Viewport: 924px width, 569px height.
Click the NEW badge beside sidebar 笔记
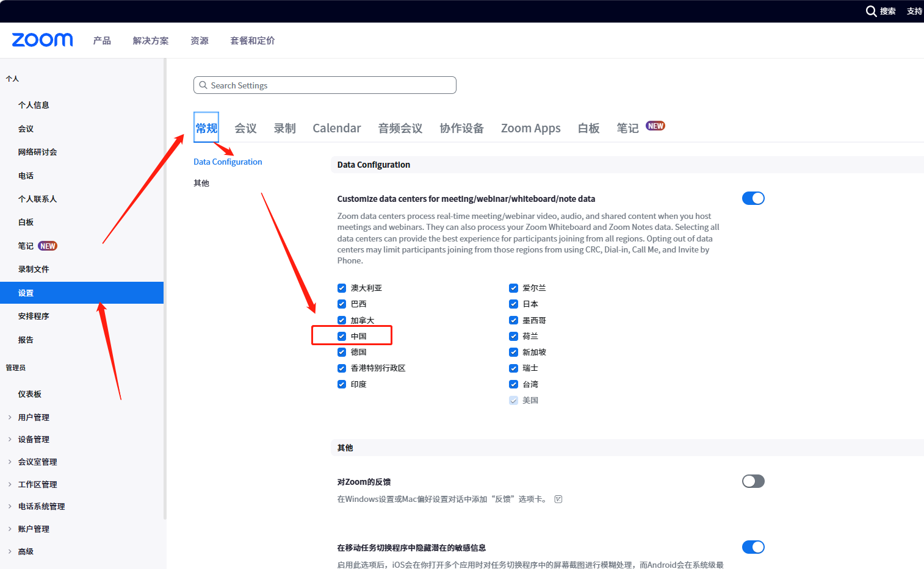pyautogui.click(x=48, y=246)
